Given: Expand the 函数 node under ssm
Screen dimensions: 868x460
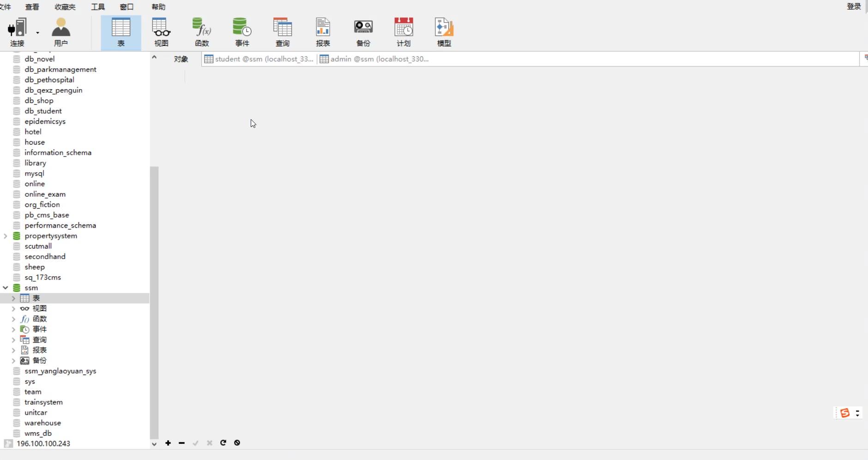Looking at the screenshot, I should click(13, 319).
